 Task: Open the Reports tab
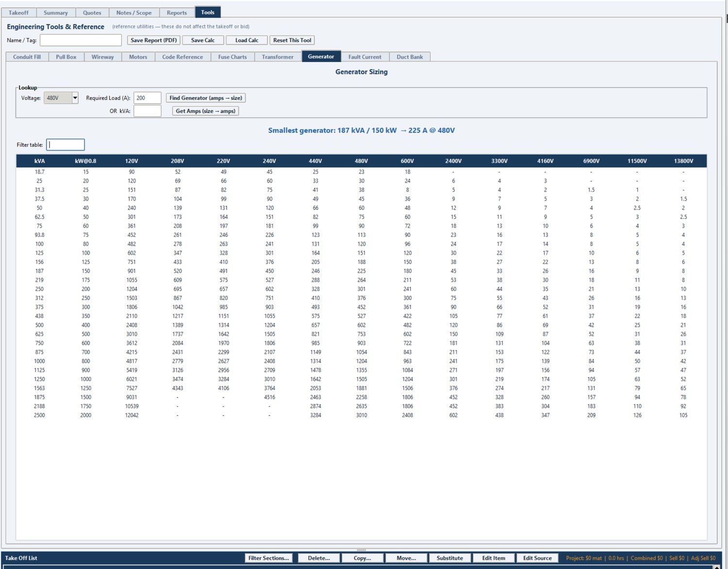click(177, 13)
